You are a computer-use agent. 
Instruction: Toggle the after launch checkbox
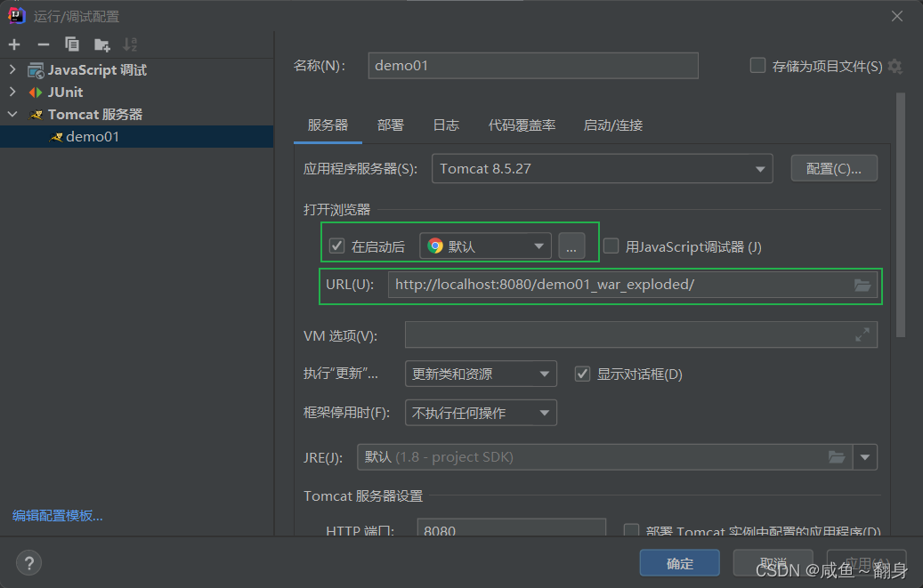tap(336, 246)
